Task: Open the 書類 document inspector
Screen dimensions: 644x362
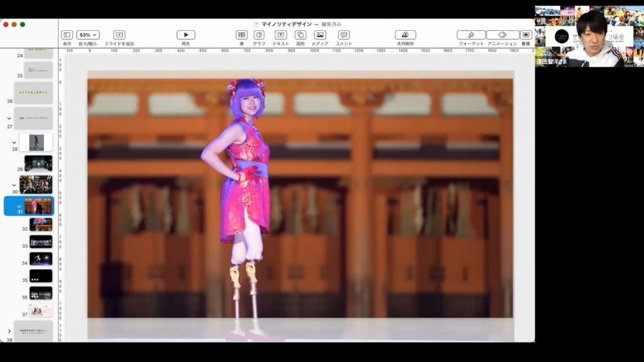Action: (526, 35)
